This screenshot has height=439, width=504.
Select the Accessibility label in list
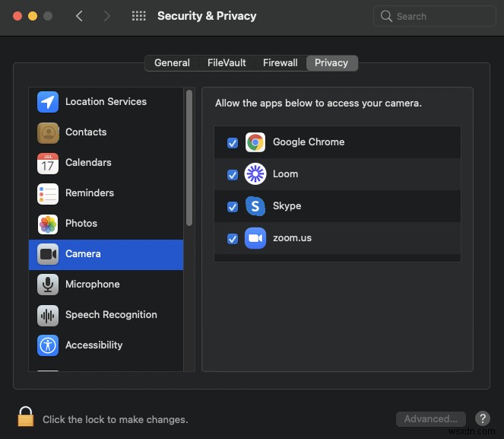tap(94, 345)
